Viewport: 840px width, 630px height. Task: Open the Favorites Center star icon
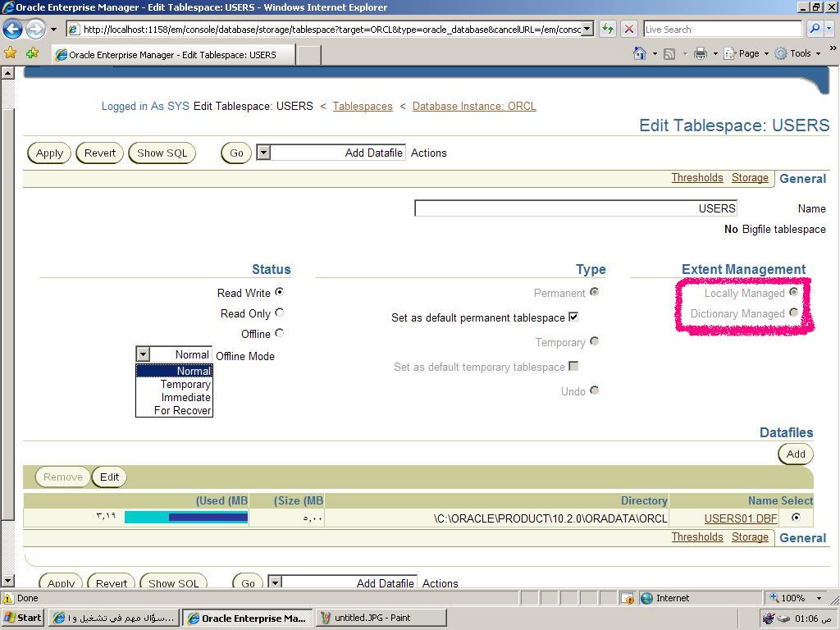tap(11, 53)
